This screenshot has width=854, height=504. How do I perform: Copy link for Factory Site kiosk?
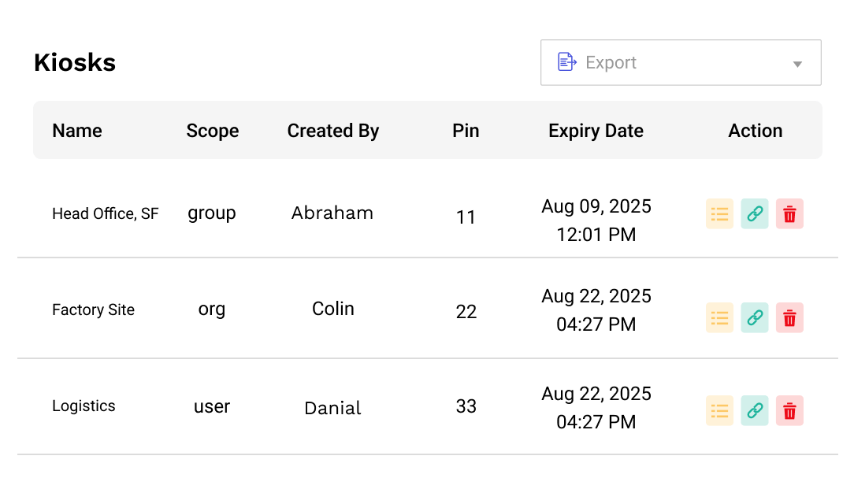tap(754, 318)
